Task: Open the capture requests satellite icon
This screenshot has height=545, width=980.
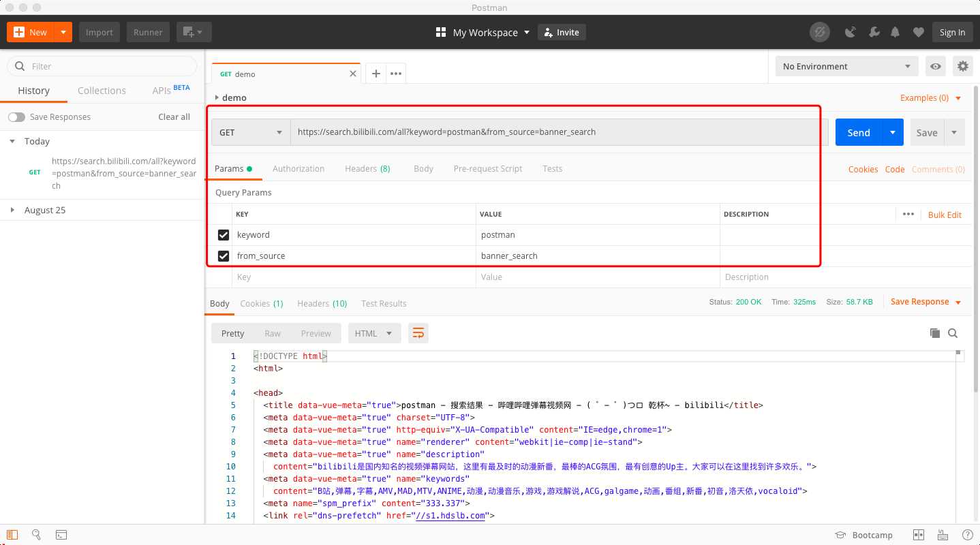Action: 851,32
